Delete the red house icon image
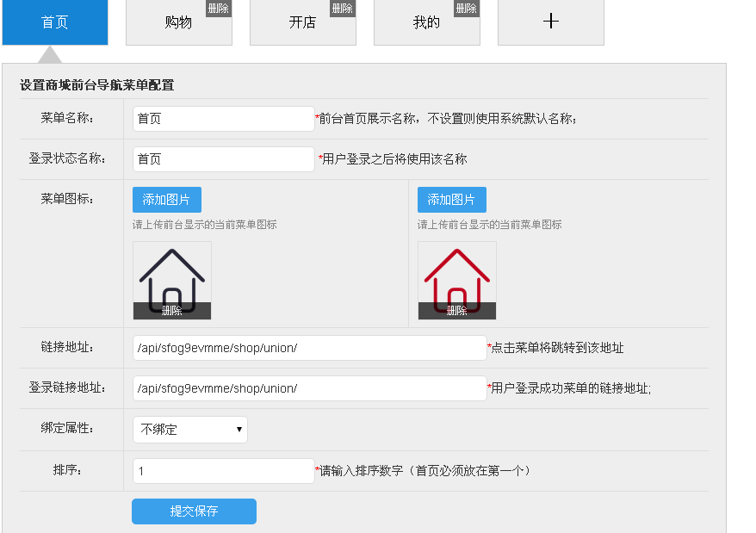Image resolution: width=756 pixels, height=533 pixels. [x=456, y=311]
